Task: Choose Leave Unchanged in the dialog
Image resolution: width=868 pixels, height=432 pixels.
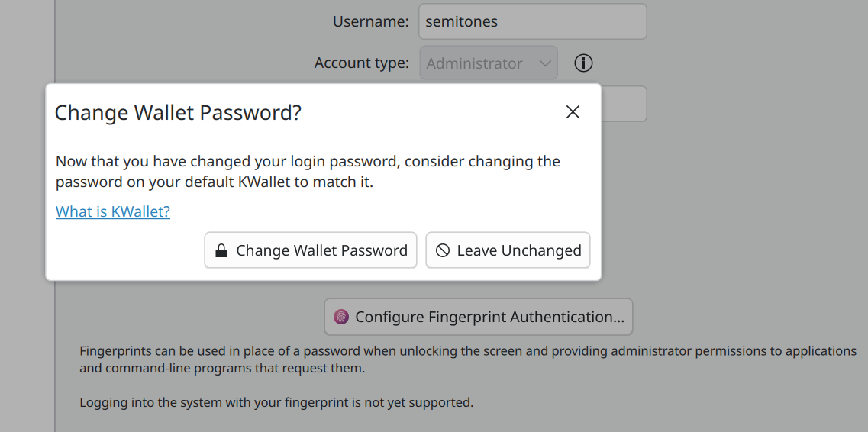Action: (508, 250)
